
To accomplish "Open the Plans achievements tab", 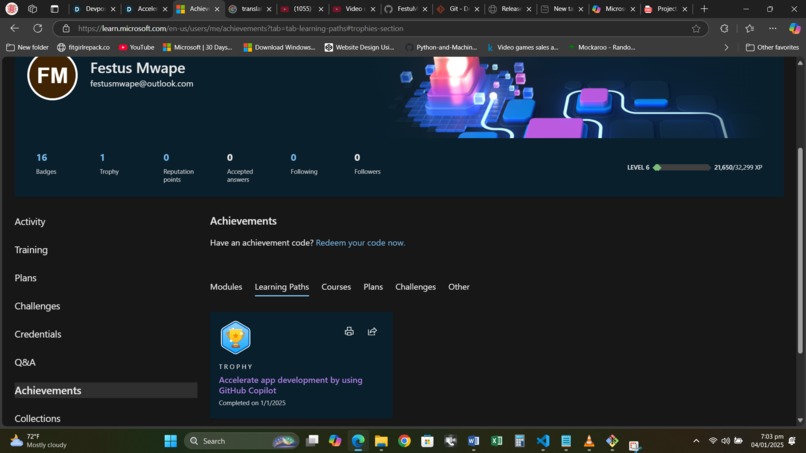I will point(373,287).
